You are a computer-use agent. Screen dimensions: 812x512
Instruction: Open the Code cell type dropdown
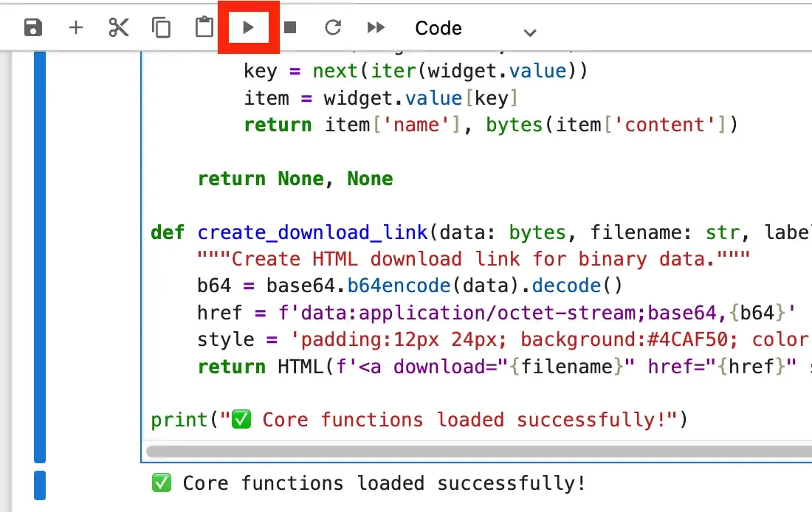coord(475,28)
